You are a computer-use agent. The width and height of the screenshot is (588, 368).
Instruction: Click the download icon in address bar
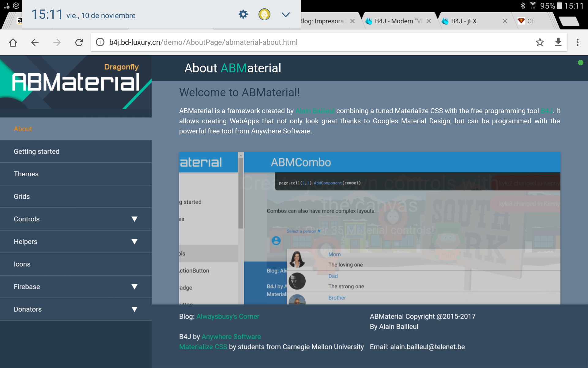(558, 42)
